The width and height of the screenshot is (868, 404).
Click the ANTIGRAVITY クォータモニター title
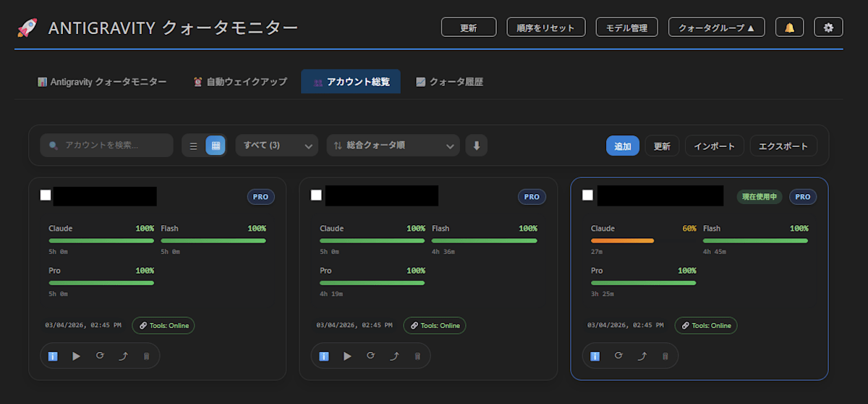point(173,28)
